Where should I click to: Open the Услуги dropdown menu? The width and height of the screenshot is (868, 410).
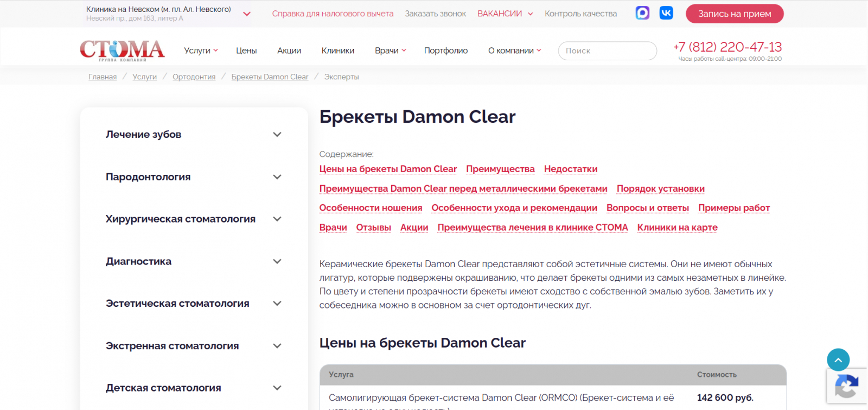point(201,51)
